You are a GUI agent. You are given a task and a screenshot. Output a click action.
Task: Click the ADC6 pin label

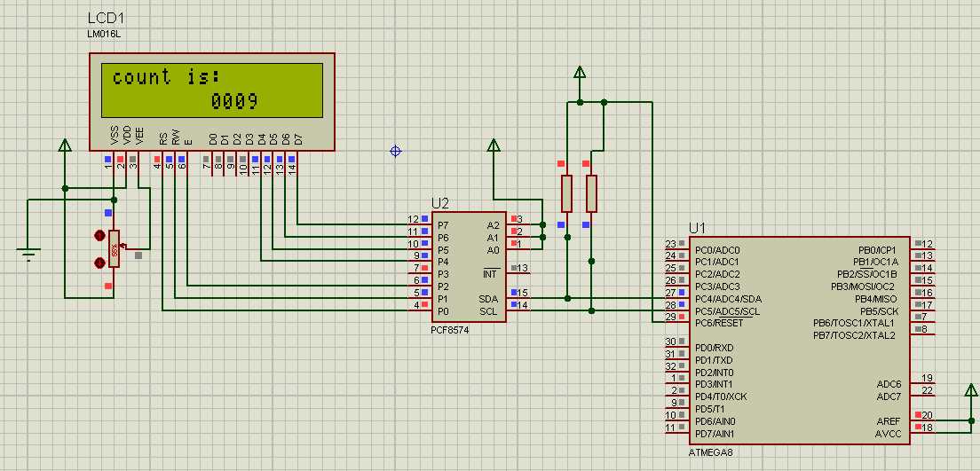tap(889, 384)
